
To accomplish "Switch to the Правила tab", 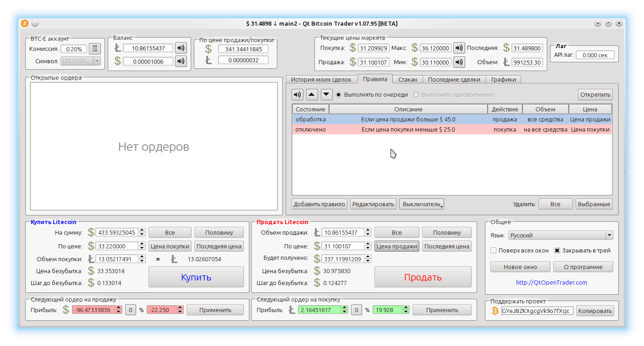I will 375,79.
